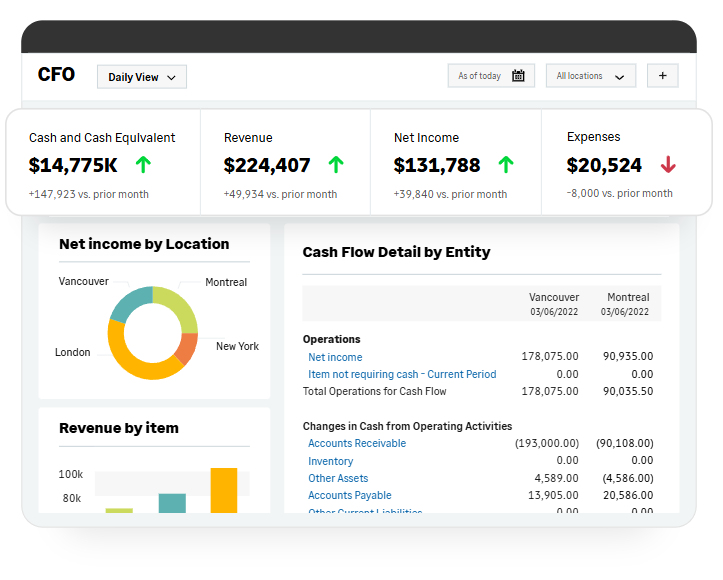Click +147,923 vs. prior month text
This screenshot has width=723, height=580.
[89, 194]
